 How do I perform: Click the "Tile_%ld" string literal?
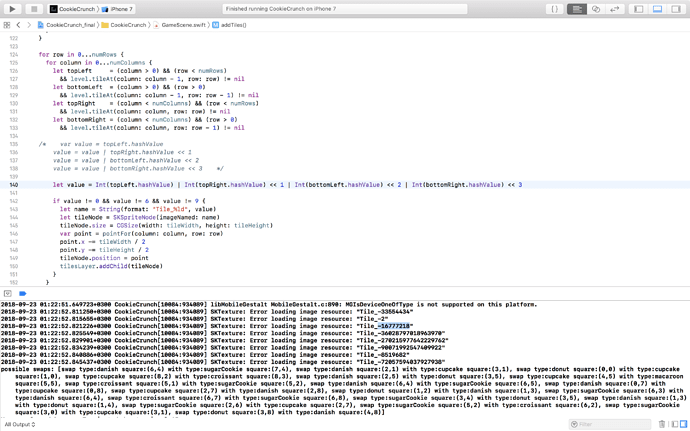(x=170, y=209)
